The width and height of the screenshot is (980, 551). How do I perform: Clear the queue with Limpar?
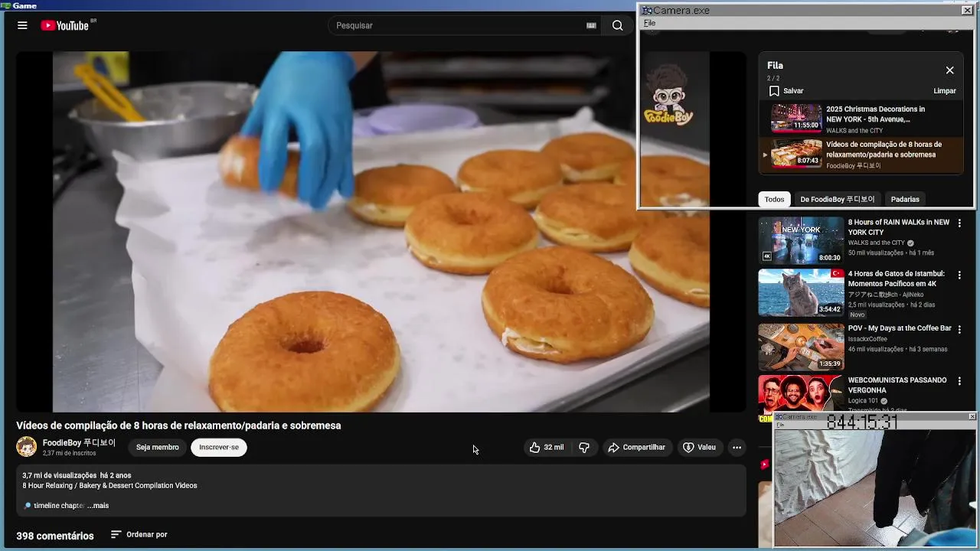pyautogui.click(x=945, y=90)
